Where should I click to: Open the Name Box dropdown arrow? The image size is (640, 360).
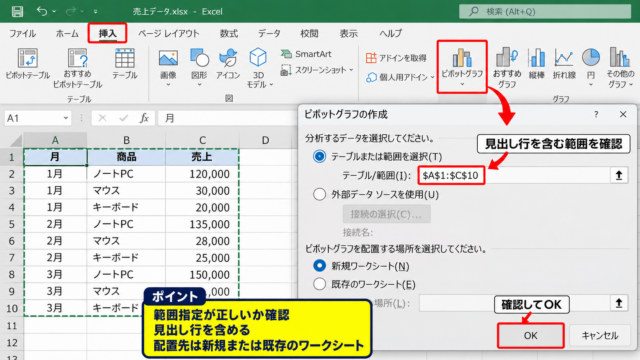point(65,118)
